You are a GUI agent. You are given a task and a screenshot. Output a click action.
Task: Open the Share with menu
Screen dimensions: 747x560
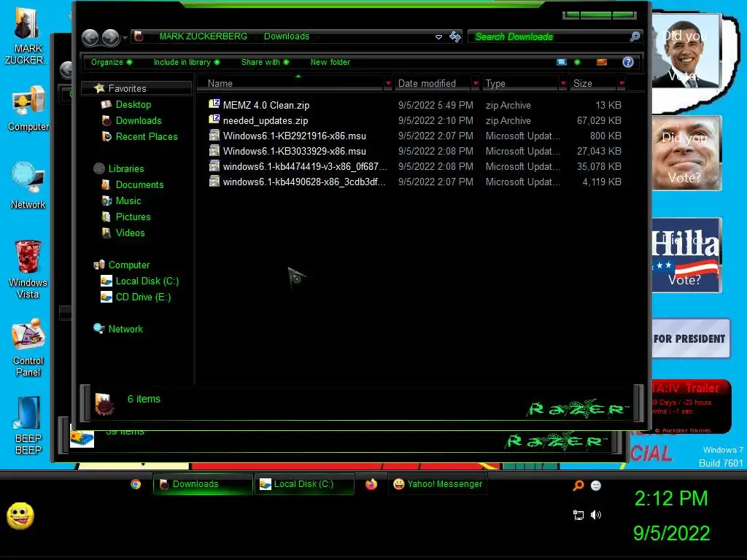pos(265,63)
